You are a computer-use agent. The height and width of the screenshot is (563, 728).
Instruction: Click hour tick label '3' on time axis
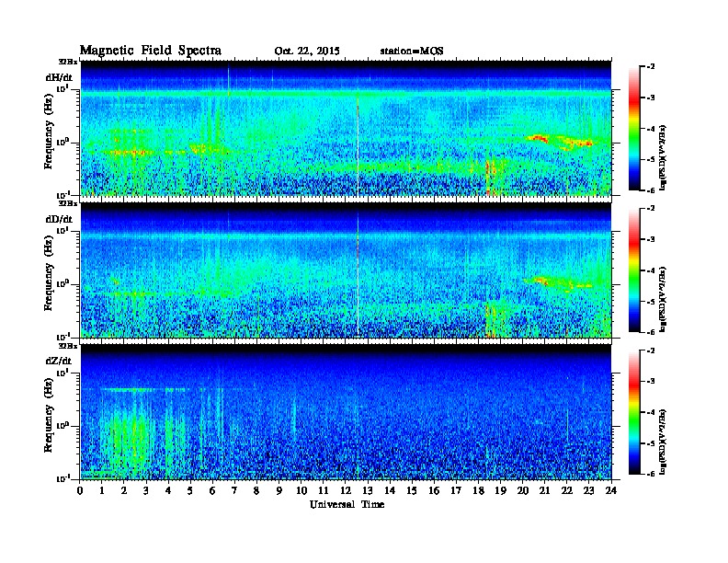tap(146, 490)
